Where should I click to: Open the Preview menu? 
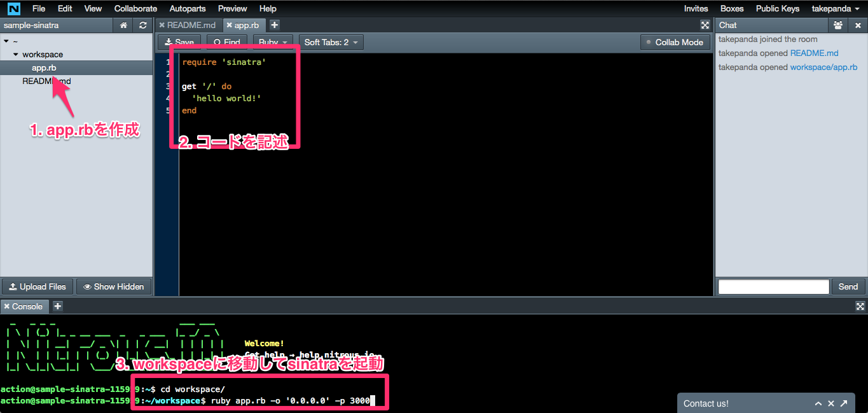tap(231, 8)
